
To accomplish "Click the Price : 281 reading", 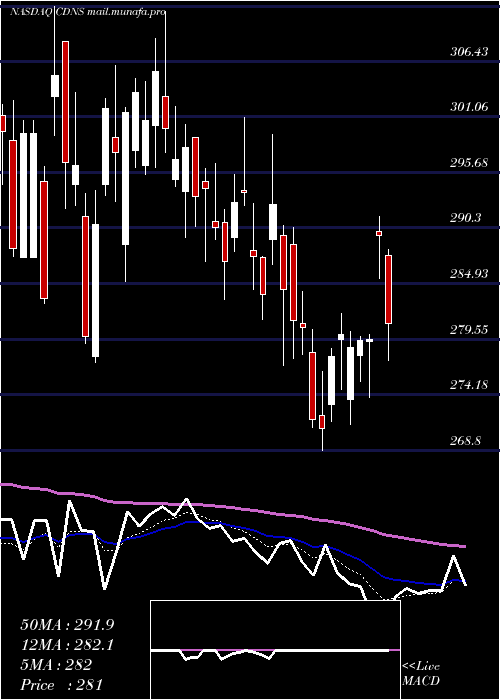I will (61, 685).
